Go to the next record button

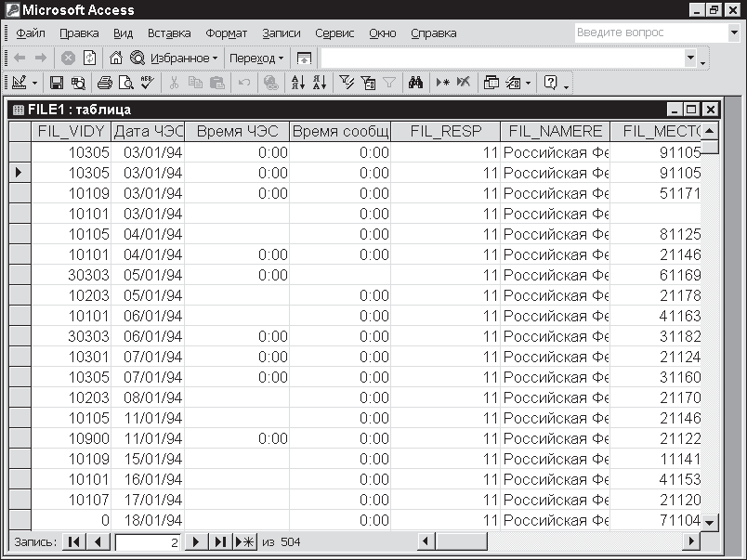195,541
